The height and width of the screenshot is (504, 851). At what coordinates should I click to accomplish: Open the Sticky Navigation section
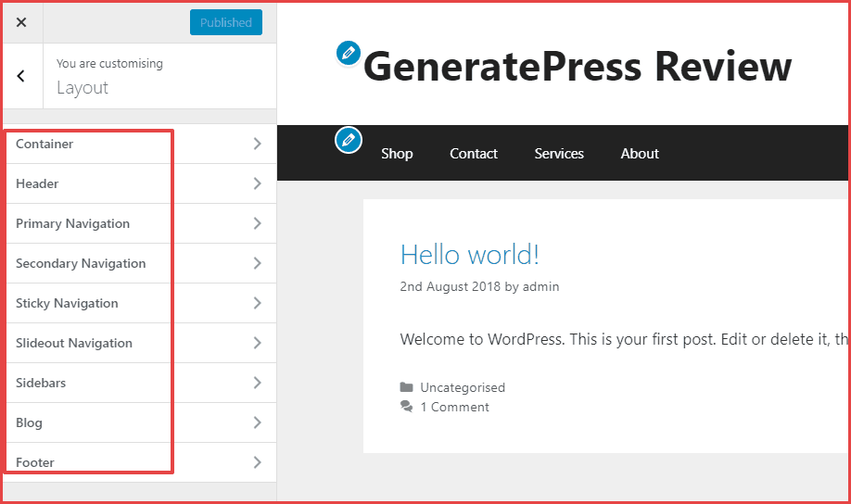click(x=140, y=303)
